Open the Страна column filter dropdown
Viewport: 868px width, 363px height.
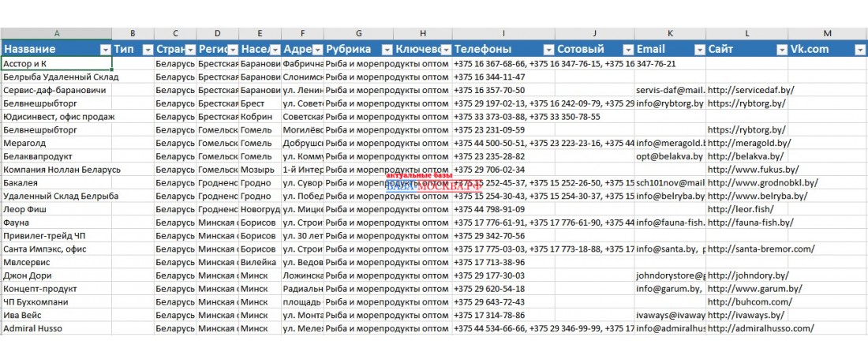point(190,49)
